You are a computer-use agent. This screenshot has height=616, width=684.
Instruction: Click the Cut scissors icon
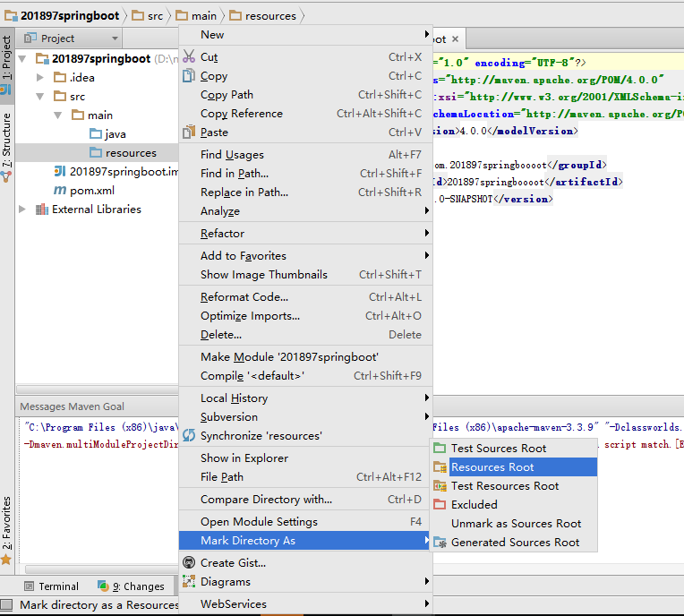pyautogui.click(x=189, y=57)
